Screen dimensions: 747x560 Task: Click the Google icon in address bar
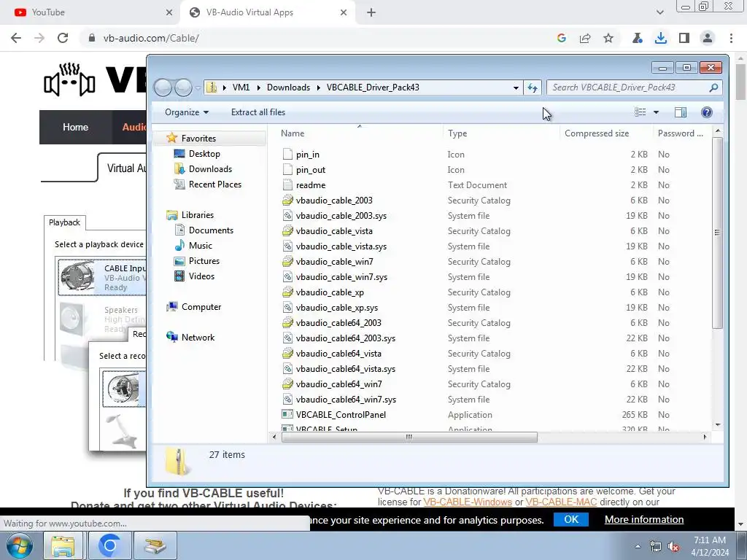[x=562, y=38]
